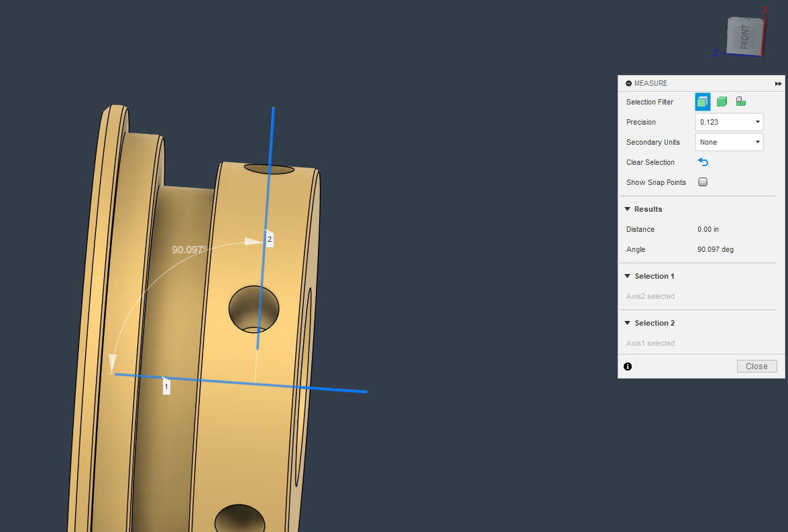
Task: Open the info icon at panel bottom
Action: pos(628,367)
